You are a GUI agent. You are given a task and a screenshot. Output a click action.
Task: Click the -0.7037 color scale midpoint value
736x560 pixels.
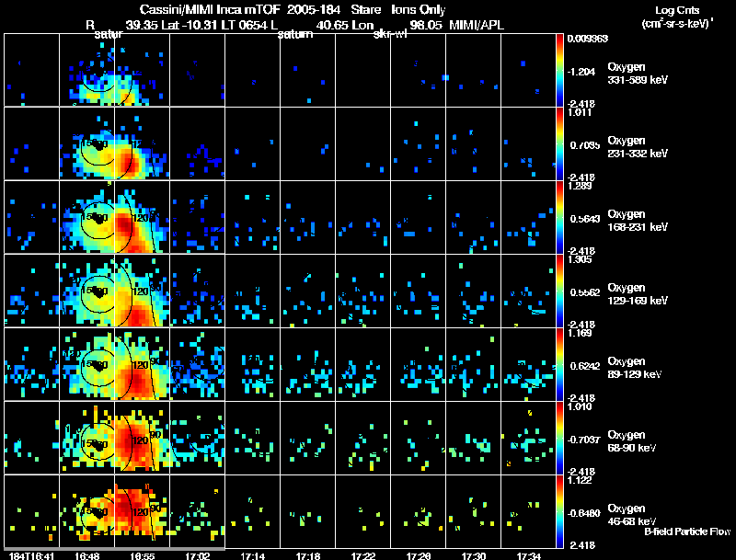(584, 440)
